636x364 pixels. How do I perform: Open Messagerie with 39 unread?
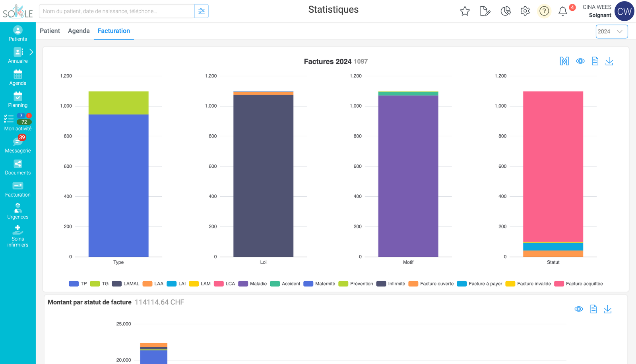click(x=18, y=144)
